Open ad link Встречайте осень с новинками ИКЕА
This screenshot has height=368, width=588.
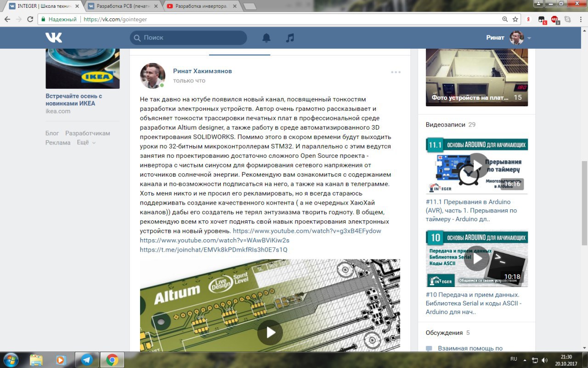(74, 100)
